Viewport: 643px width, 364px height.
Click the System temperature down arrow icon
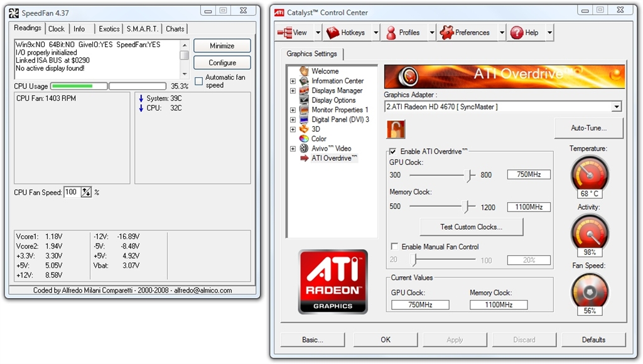tap(141, 99)
